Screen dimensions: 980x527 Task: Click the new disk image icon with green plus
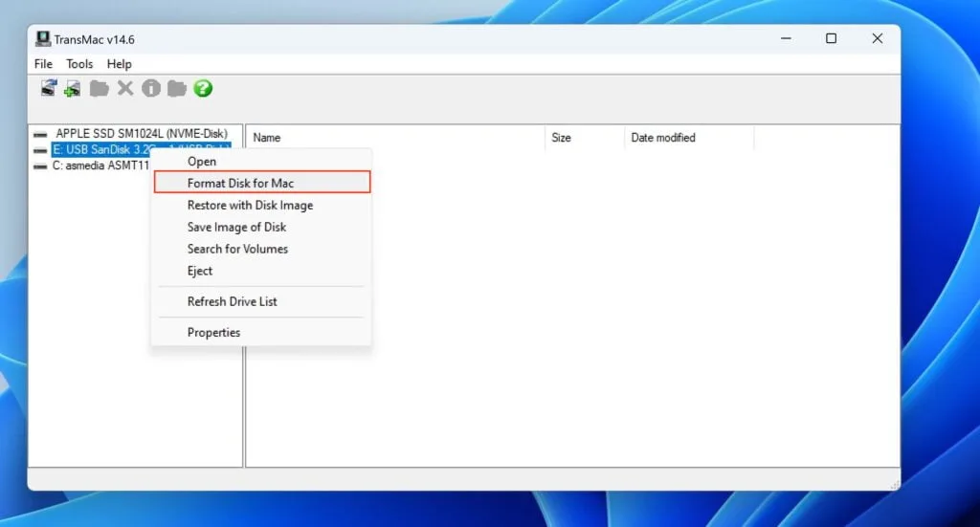[73, 89]
